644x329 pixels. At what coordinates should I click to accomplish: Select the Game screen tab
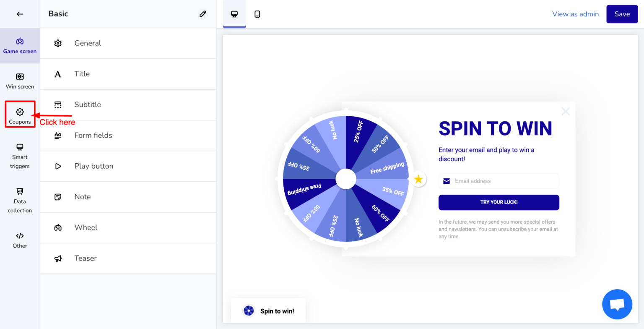tap(20, 46)
